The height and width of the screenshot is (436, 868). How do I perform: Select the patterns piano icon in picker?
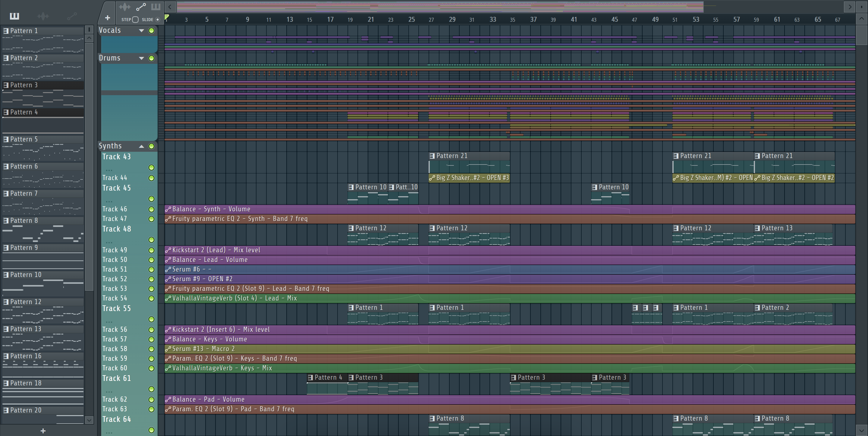coord(14,16)
